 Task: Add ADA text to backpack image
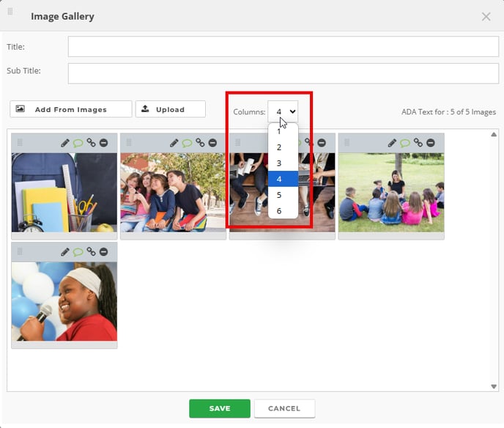coord(78,143)
